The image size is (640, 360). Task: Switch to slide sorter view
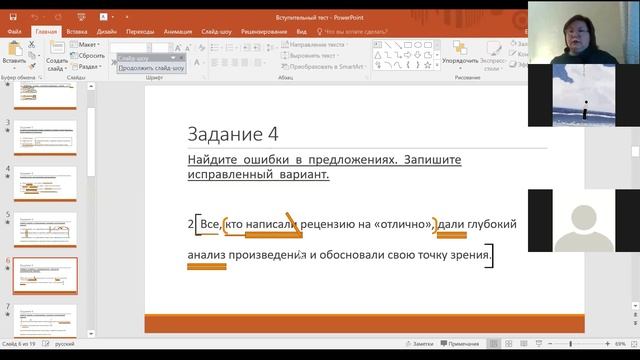509,344
